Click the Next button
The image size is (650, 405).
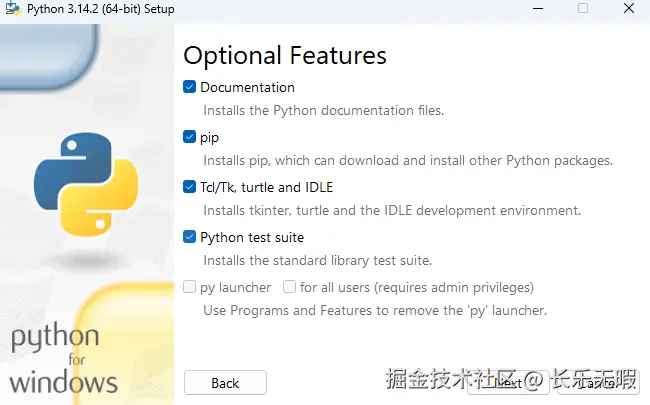508,383
